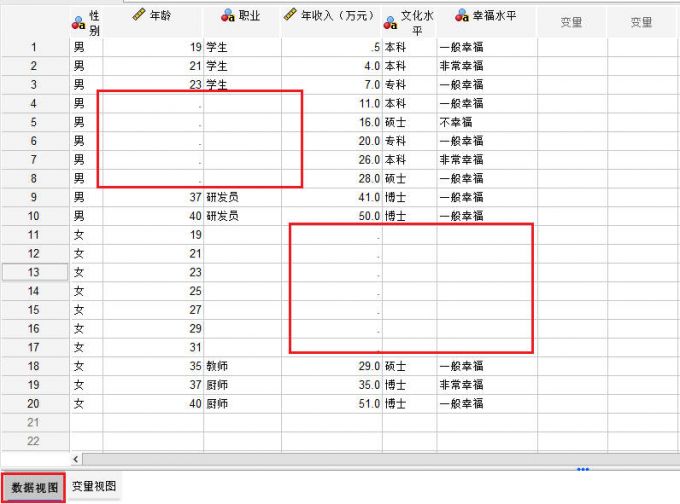Select the 幸福水平 column header
Viewport: 680px width, 504px height.
(487, 20)
